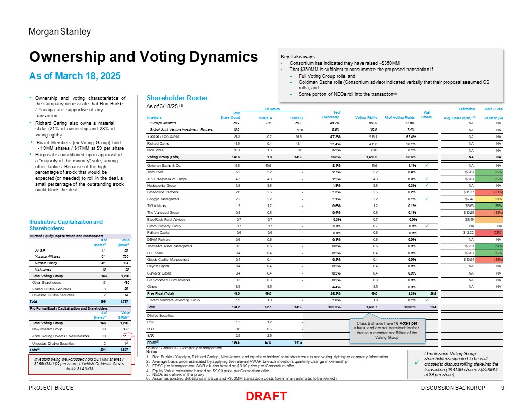Image resolution: width=532 pixels, height=411 pixels.
Task: Click the "Other Shareholders" row label
Action: pyautogui.click(x=46, y=283)
